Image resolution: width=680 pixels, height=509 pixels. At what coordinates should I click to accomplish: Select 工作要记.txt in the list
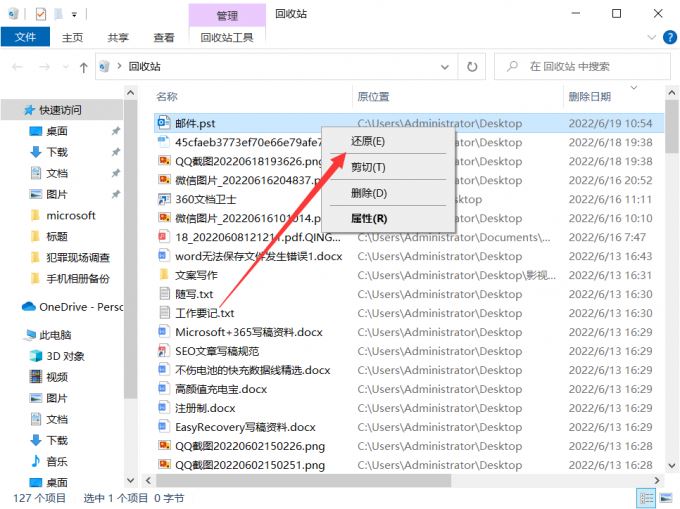point(205,313)
